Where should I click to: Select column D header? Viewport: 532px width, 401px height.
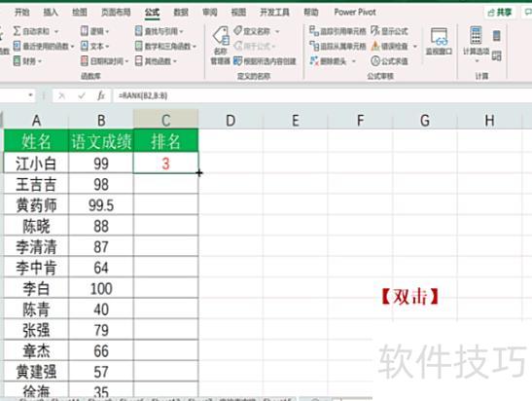click(231, 120)
